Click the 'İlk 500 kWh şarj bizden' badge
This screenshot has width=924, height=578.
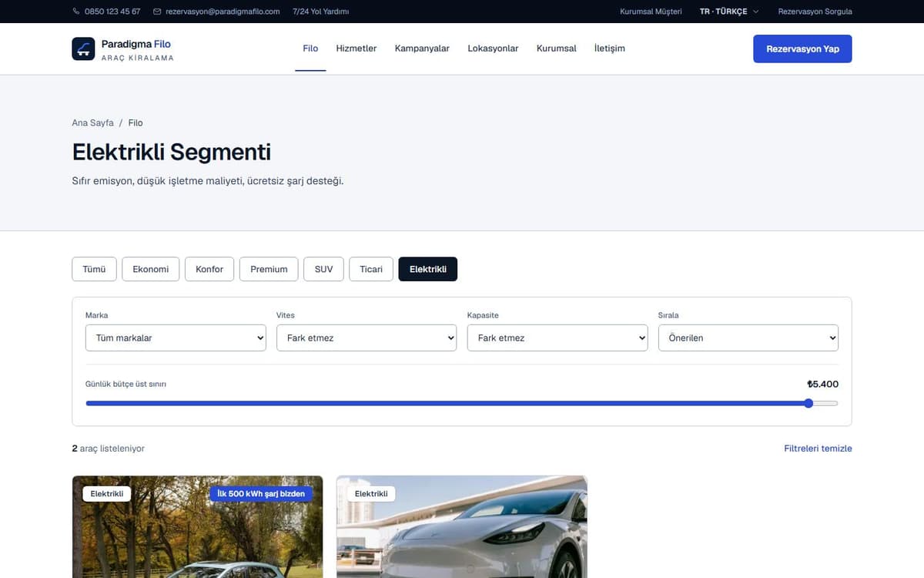(261, 494)
